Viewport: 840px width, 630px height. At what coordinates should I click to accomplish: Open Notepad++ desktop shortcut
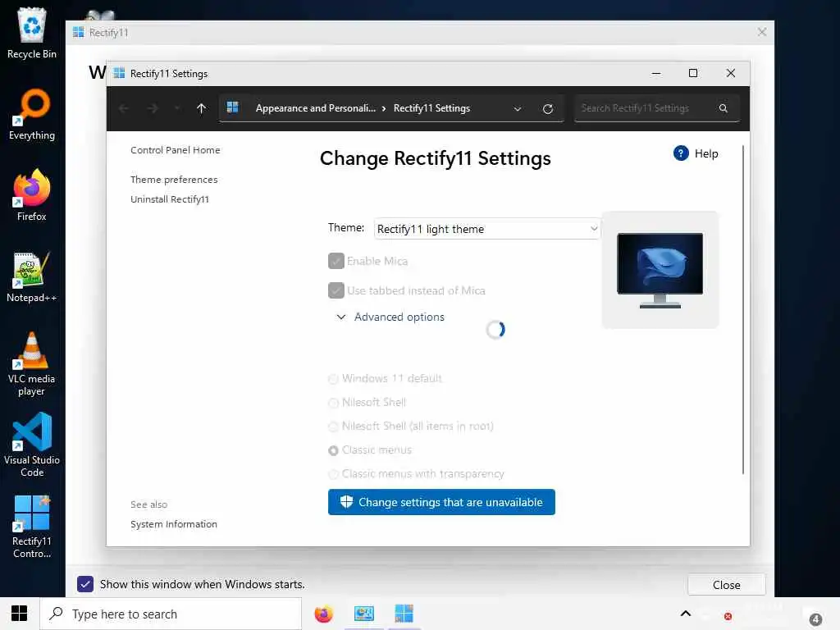pos(32,276)
